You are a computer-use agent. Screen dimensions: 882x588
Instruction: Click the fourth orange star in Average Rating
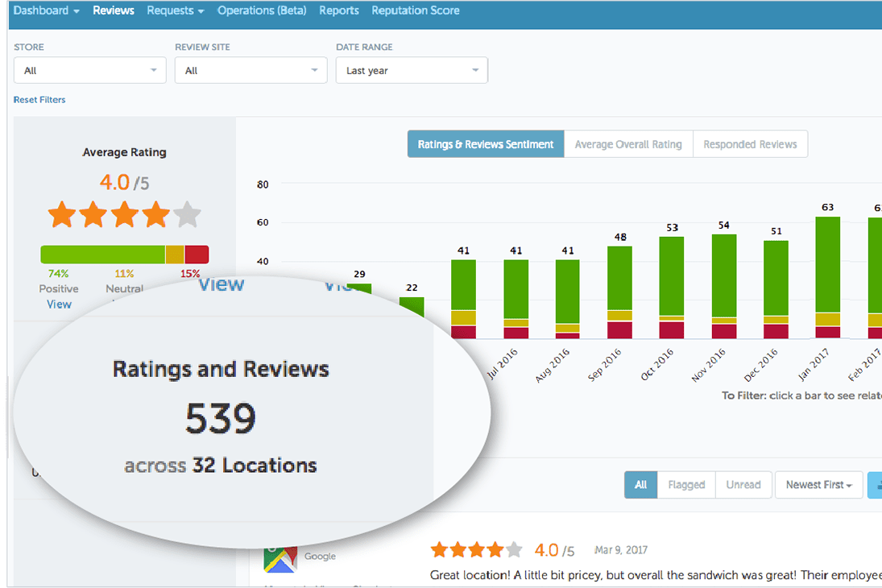(x=155, y=215)
